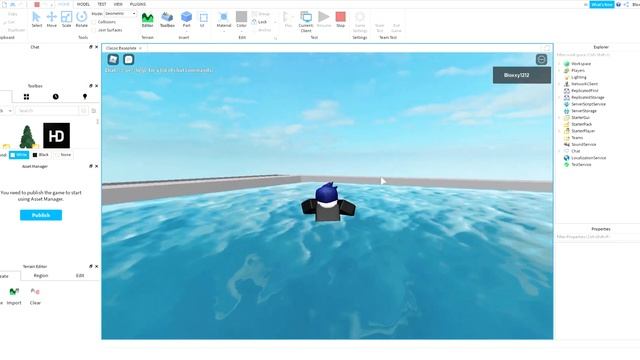Toggle the in-game chat bubble icon

[x=129, y=60]
